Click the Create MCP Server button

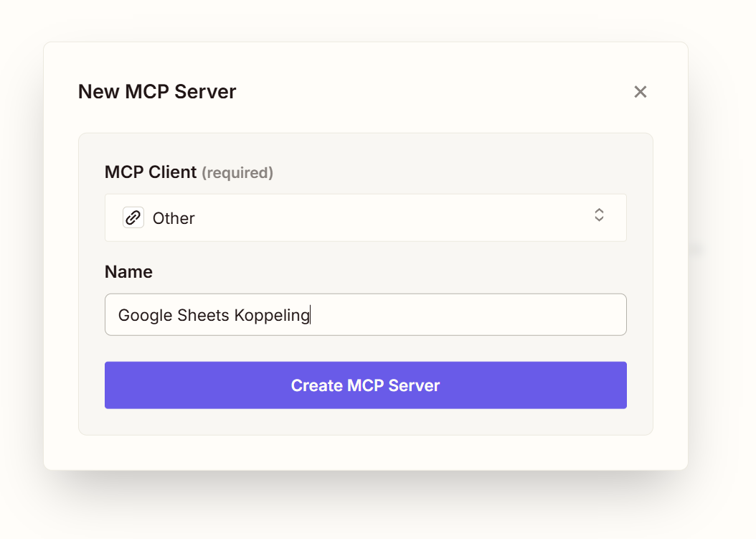click(x=366, y=385)
